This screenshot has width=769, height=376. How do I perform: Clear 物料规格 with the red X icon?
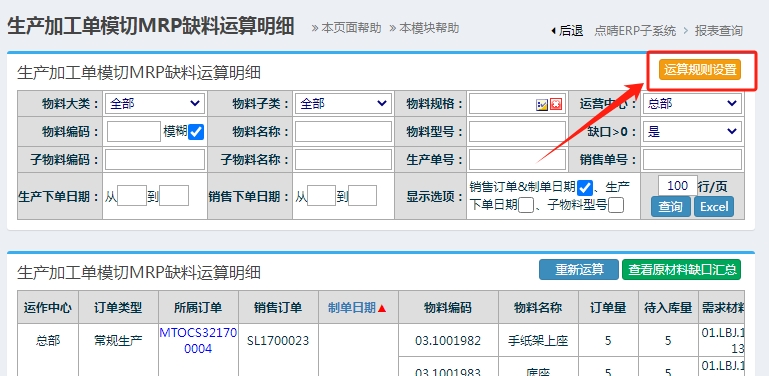[x=556, y=104]
